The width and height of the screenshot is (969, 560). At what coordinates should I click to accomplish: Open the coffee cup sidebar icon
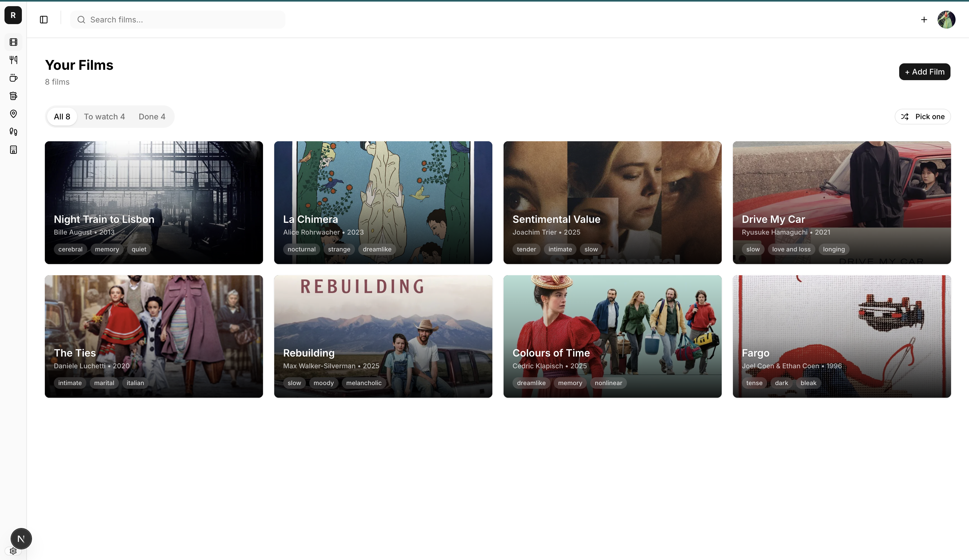pyautogui.click(x=13, y=78)
